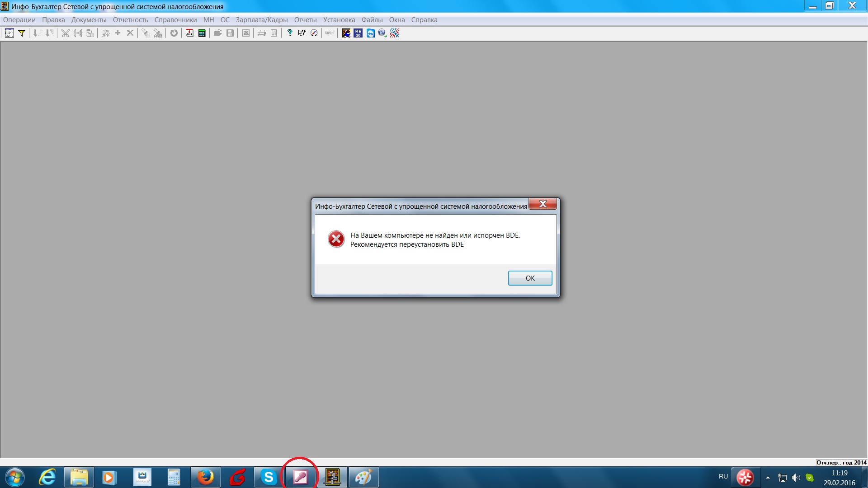Open the Установка menu
Image resolution: width=868 pixels, height=488 pixels.
(x=339, y=20)
